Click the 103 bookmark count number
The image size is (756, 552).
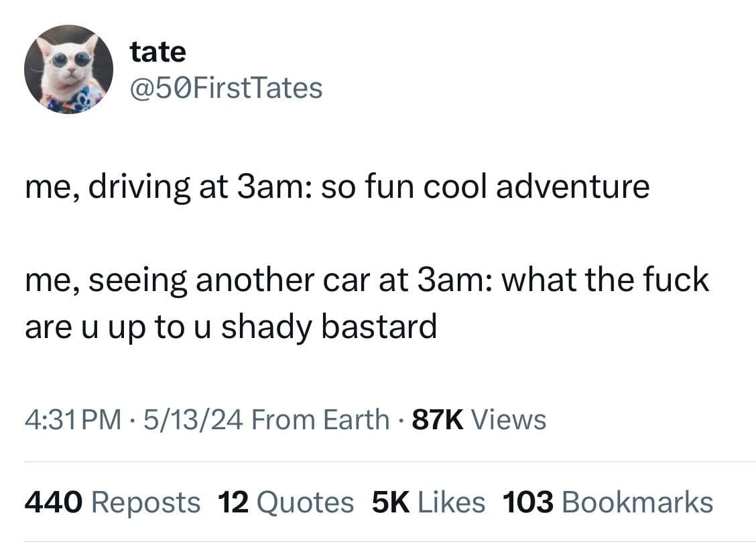528,502
